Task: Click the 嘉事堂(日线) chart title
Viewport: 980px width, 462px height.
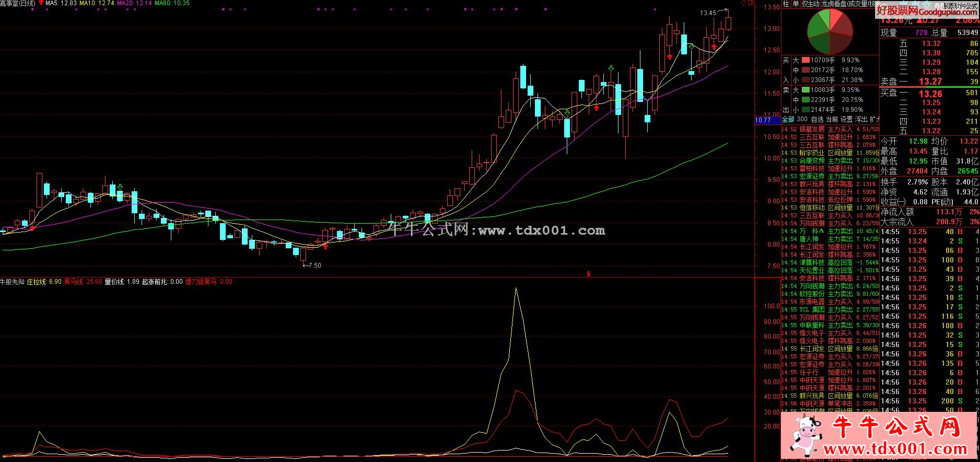Action: pyautogui.click(x=18, y=3)
